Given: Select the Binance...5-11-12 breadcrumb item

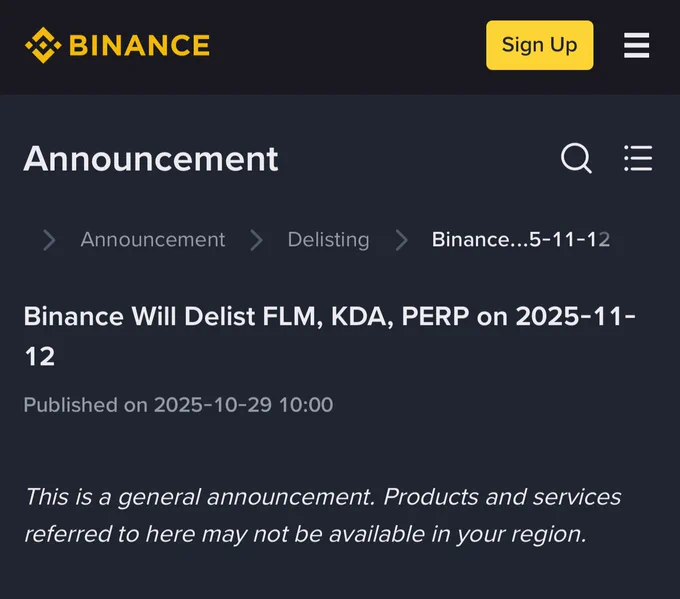Looking at the screenshot, I should pyautogui.click(x=521, y=239).
